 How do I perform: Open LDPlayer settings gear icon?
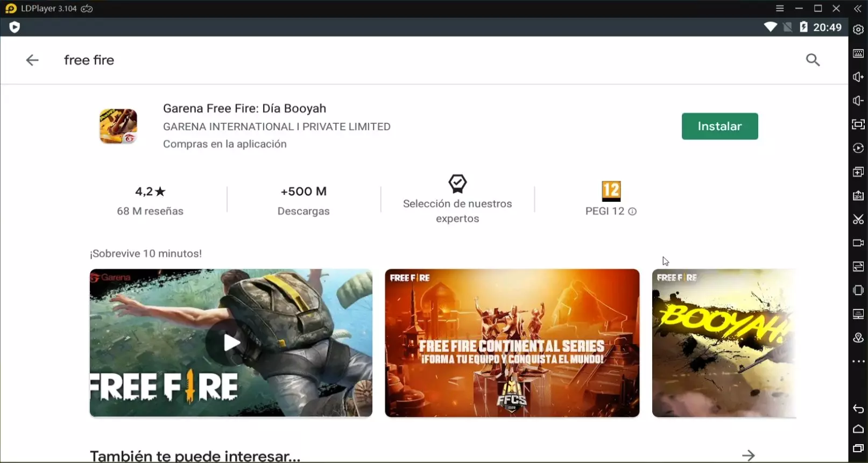pyautogui.click(x=858, y=30)
